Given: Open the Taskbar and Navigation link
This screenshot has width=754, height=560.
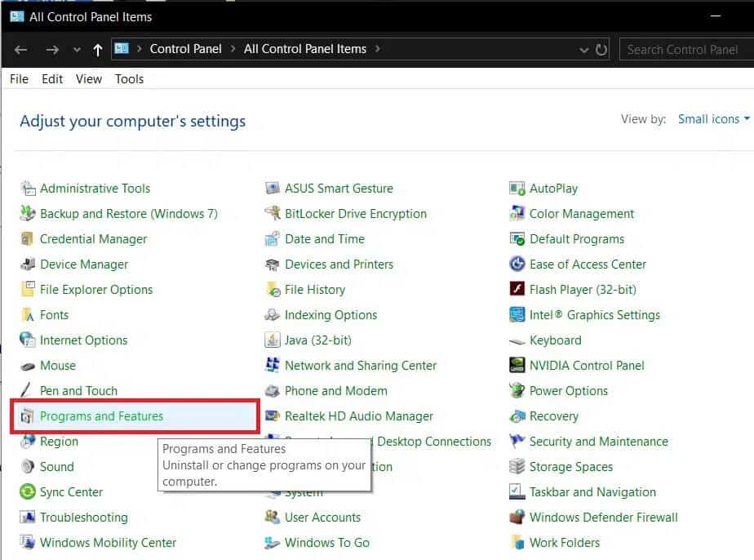Looking at the screenshot, I should click(593, 491).
